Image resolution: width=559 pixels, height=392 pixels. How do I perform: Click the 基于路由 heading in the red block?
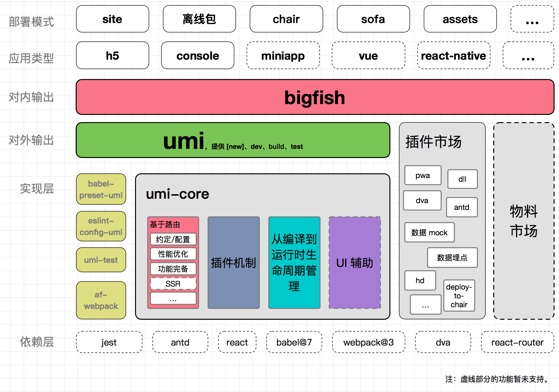pyautogui.click(x=165, y=224)
